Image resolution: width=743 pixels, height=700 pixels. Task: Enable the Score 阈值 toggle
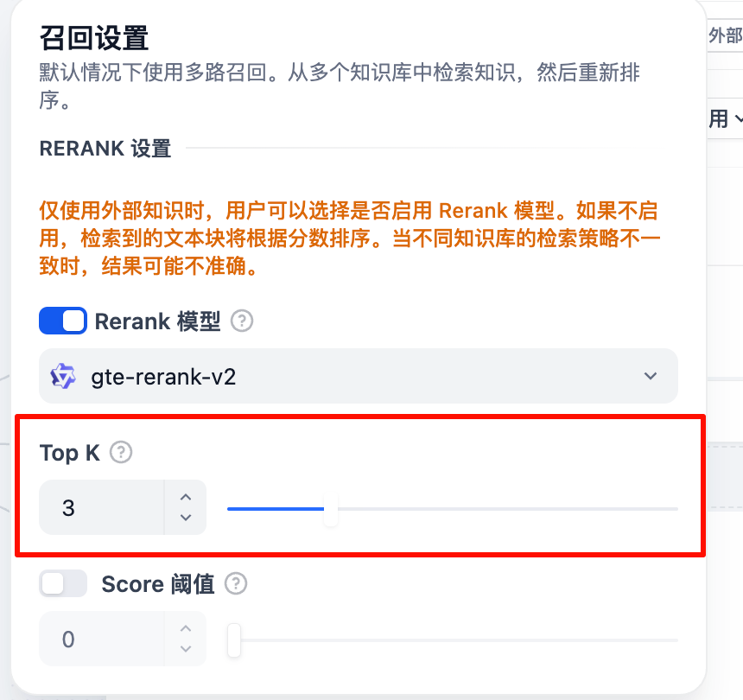pyautogui.click(x=63, y=584)
